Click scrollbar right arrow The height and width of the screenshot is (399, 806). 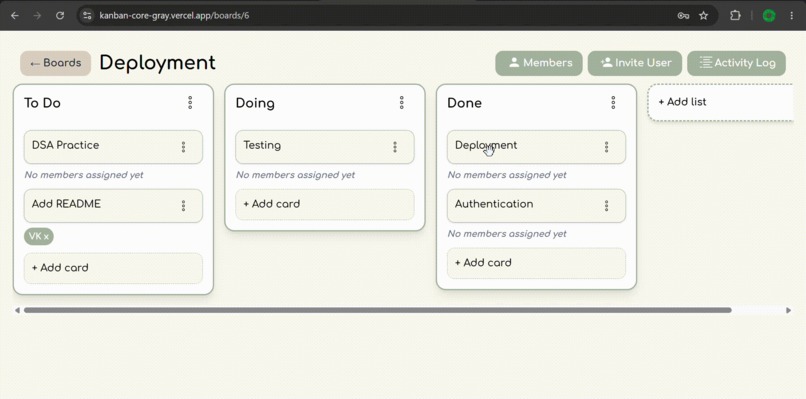click(x=789, y=310)
